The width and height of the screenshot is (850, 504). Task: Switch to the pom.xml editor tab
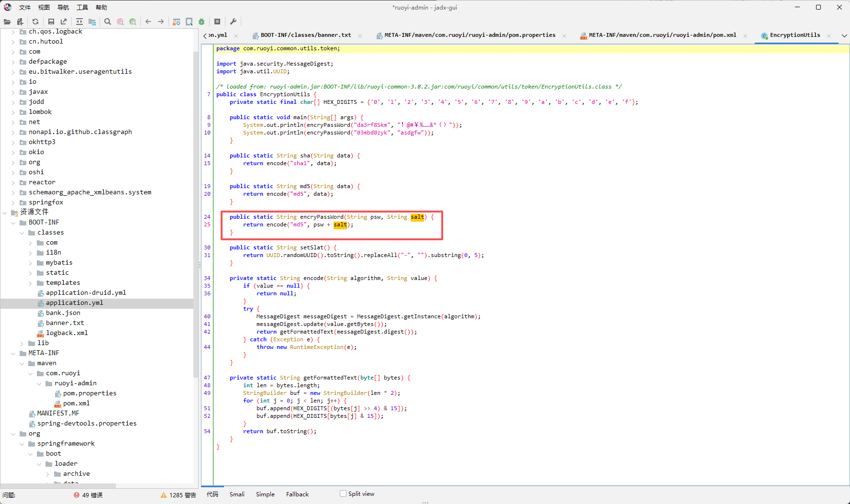tap(662, 35)
